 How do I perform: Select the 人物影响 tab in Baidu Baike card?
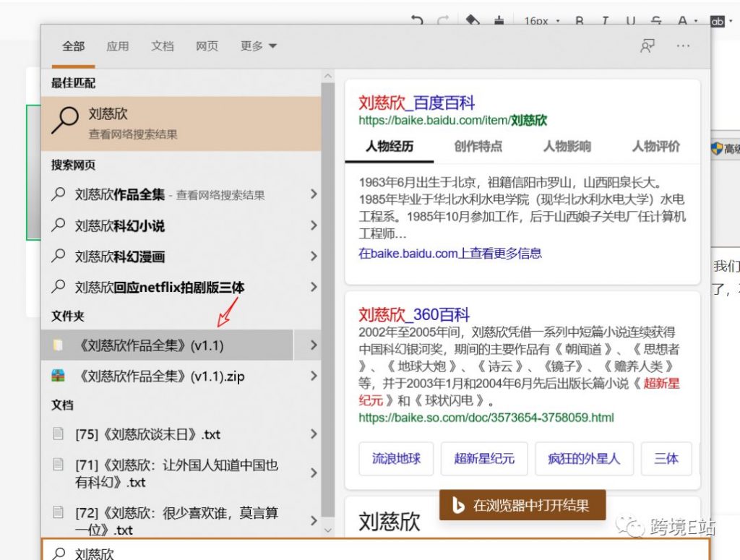coord(567,146)
